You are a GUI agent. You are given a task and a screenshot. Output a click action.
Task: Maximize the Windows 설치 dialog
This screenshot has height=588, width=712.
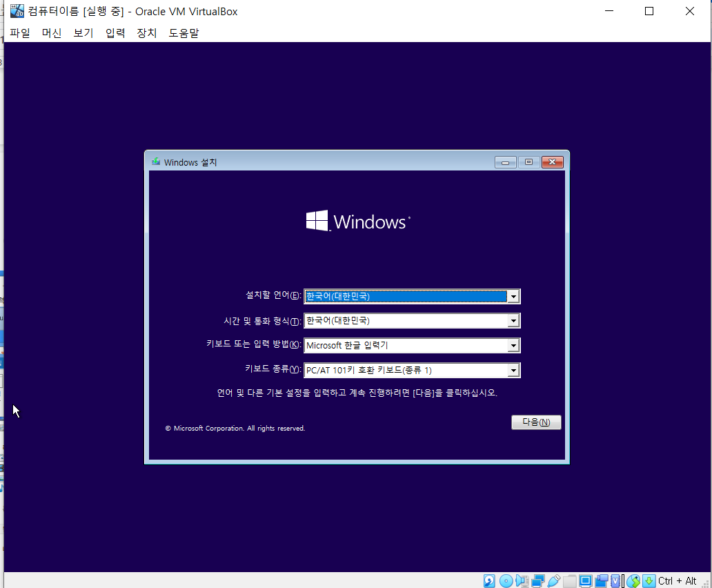click(x=528, y=162)
